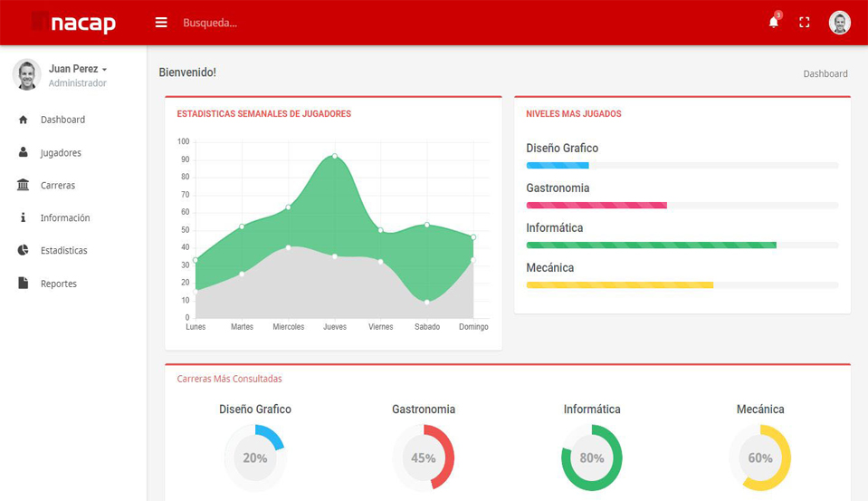Viewport: 868px width, 501px height.
Task: Click the Informática green progress bar
Action: [651, 245]
